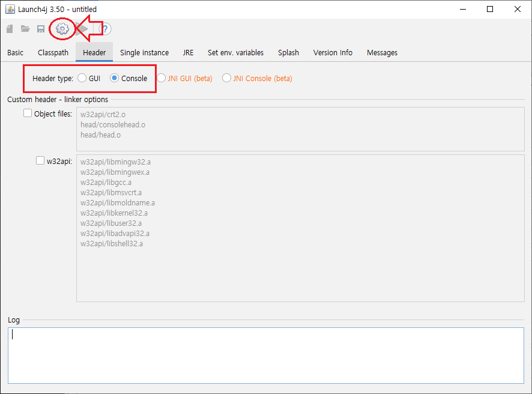532x394 pixels.
Task: Minimize the Launch4j window
Action: pyautogui.click(x=463, y=9)
